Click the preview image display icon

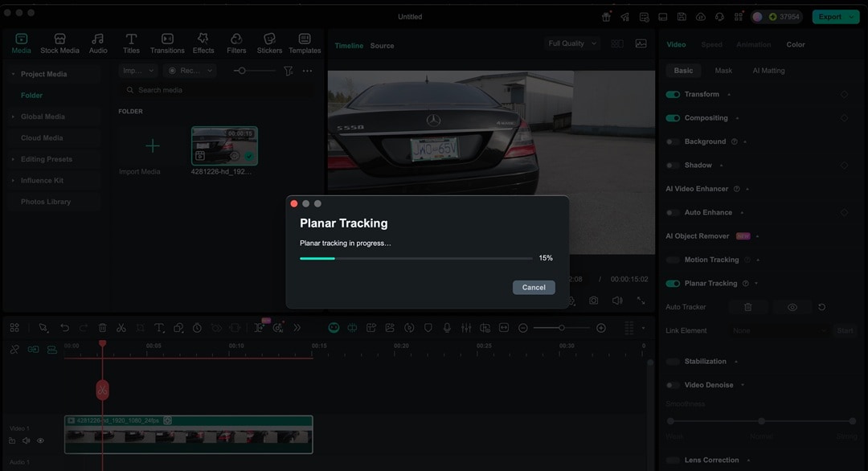click(641, 43)
